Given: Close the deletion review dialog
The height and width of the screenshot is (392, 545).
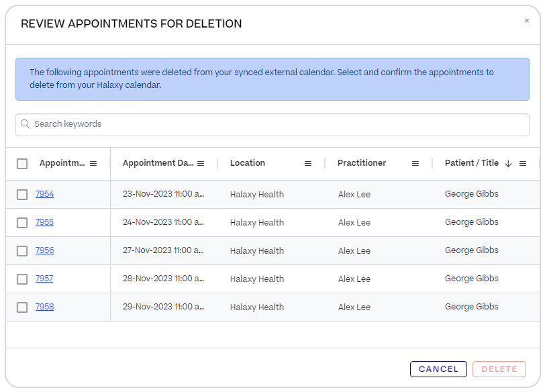Looking at the screenshot, I should coord(527,21).
